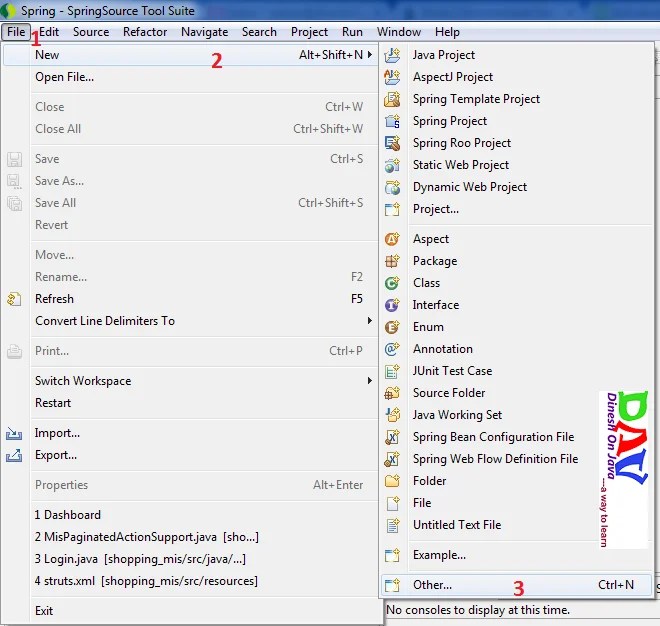Viewport: 660px width, 626px height.
Task: Select Source Folder label
Action: [x=449, y=393]
